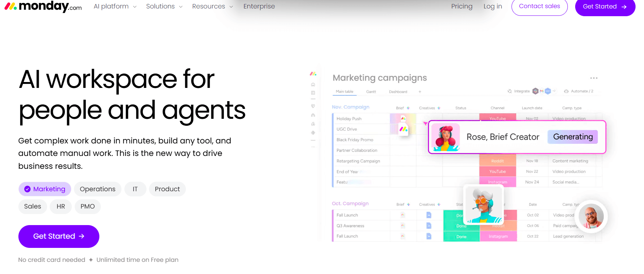644x274 pixels.
Task: Choose the IT chip
Action: pyautogui.click(x=135, y=189)
